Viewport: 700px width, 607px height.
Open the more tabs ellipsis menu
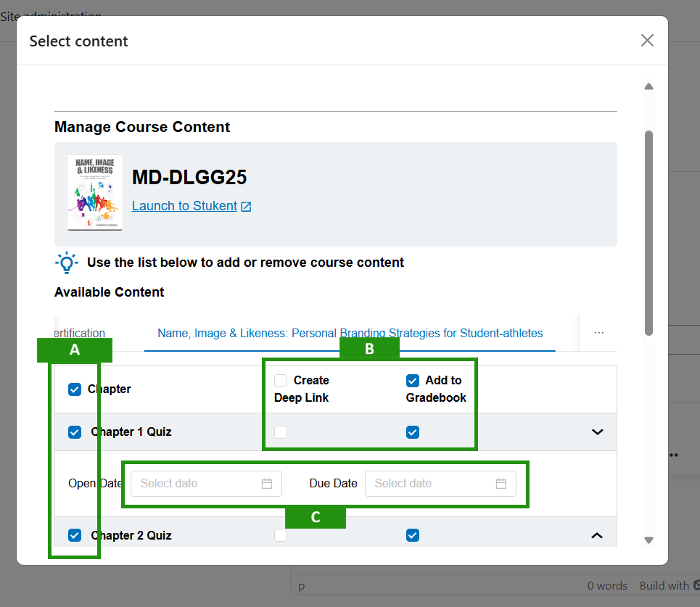point(598,333)
